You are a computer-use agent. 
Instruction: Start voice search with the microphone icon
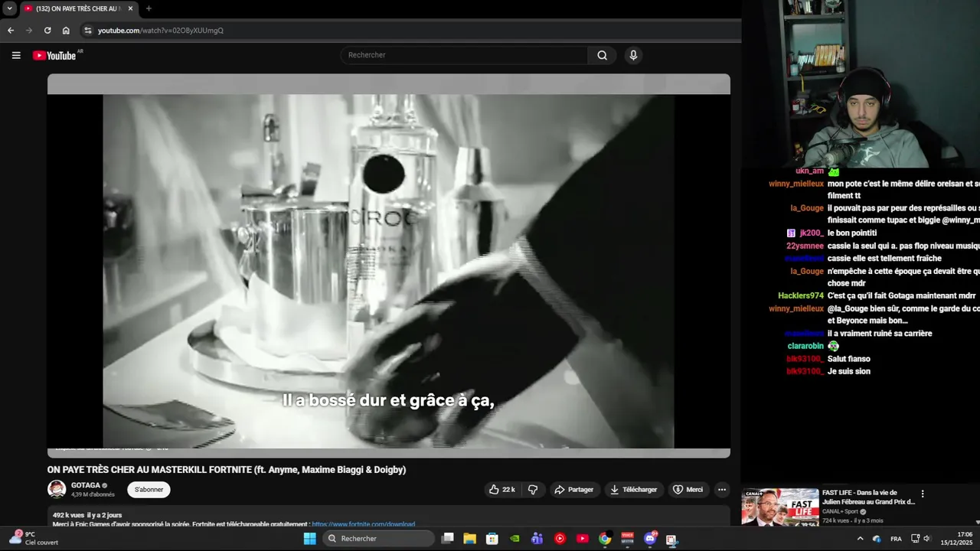coord(633,55)
